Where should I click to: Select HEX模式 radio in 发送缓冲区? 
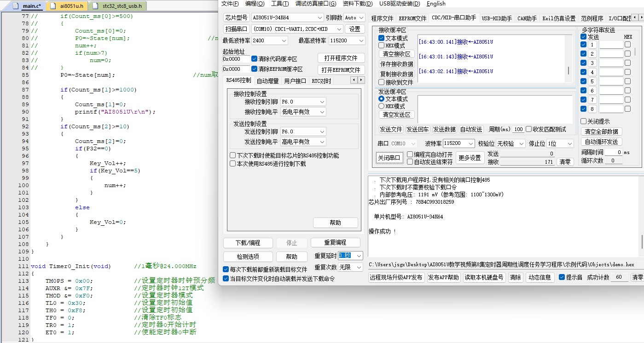pyautogui.click(x=381, y=106)
